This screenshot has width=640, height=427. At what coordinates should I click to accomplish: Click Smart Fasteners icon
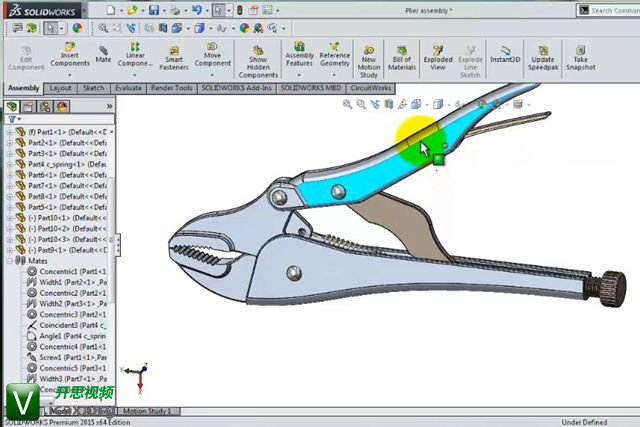[x=174, y=58]
